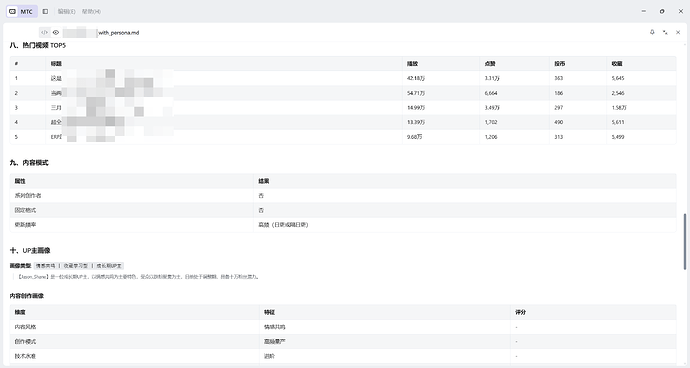This screenshot has width=690, height=368.
Task: Click the 内容创作画像 subheading
Action: (x=27, y=296)
